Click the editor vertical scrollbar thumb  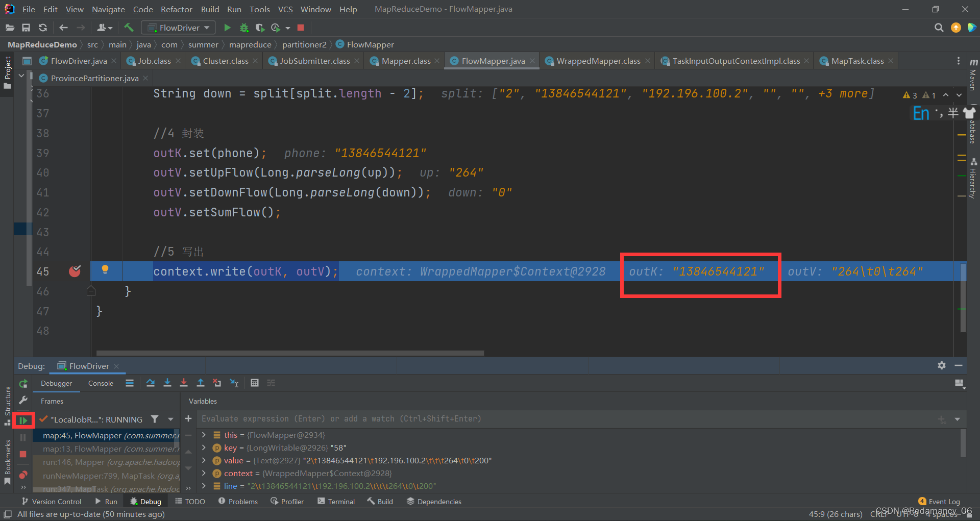coord(963,297)
